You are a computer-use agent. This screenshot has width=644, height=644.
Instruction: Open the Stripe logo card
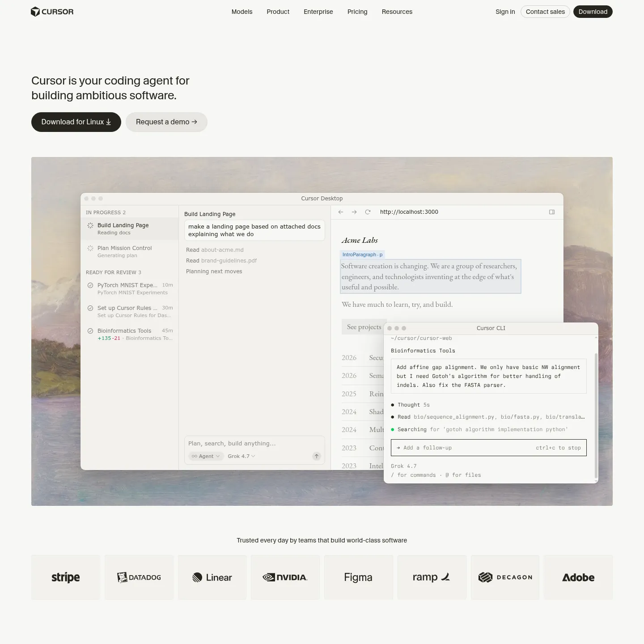coord(66,577)
